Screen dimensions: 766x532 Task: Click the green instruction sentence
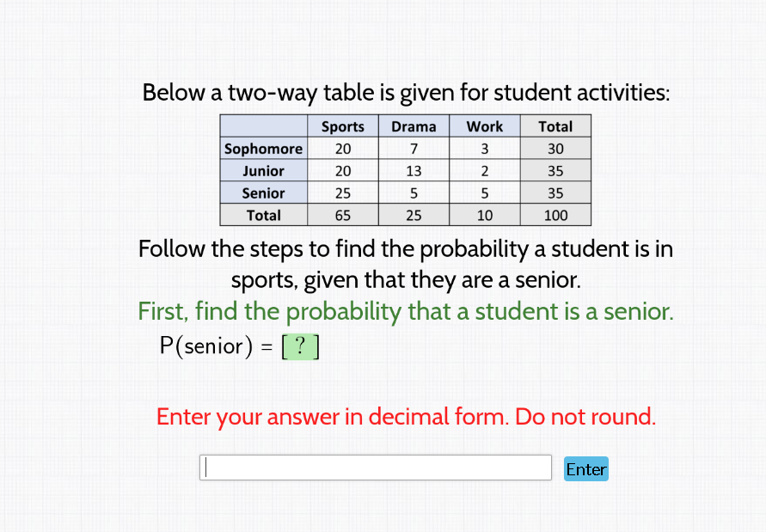406,311
